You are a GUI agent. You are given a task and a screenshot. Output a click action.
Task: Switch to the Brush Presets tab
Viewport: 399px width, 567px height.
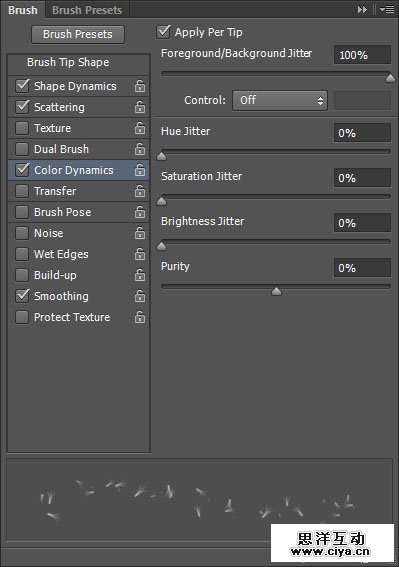point(87,10)
